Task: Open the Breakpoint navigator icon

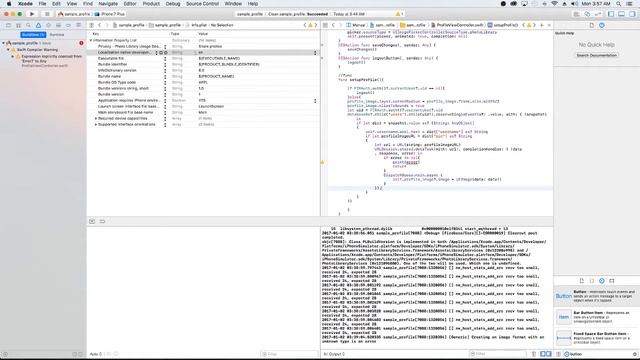Action: [x=68, y=25]
